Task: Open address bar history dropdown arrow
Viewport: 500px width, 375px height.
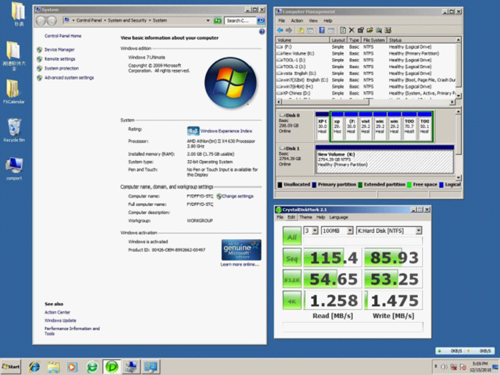Action: [x=208, y=21]
